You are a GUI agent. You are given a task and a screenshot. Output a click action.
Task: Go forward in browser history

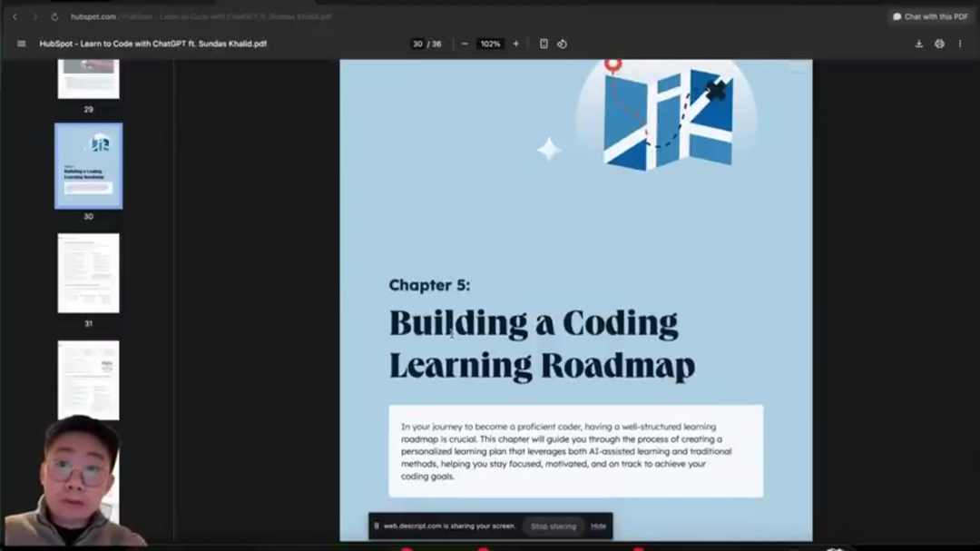click(x=34, y=16)
